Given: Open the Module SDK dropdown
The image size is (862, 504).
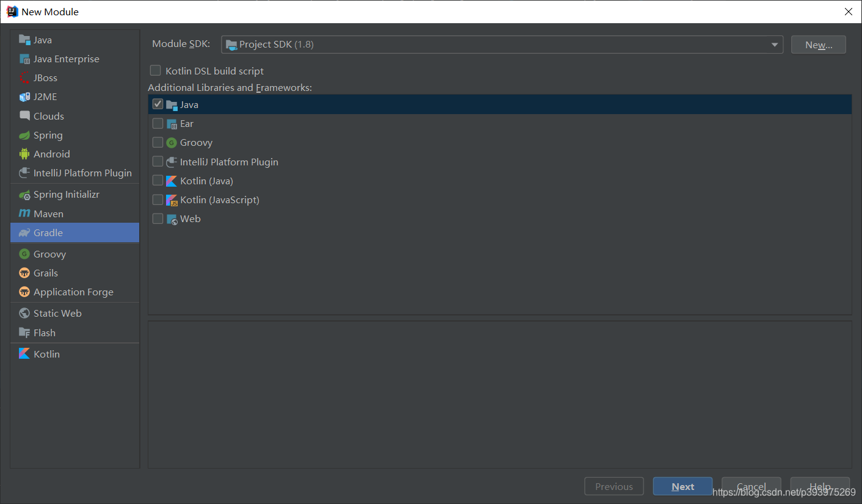Looking at the screenshot, I should 502,45.
